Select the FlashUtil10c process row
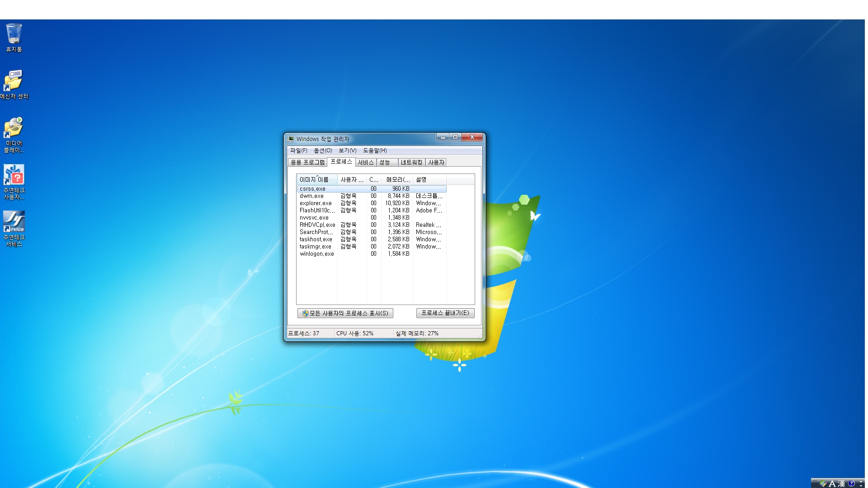Image resolution: width=868 pixels, height=488 pixels. (x=372, y=211)
